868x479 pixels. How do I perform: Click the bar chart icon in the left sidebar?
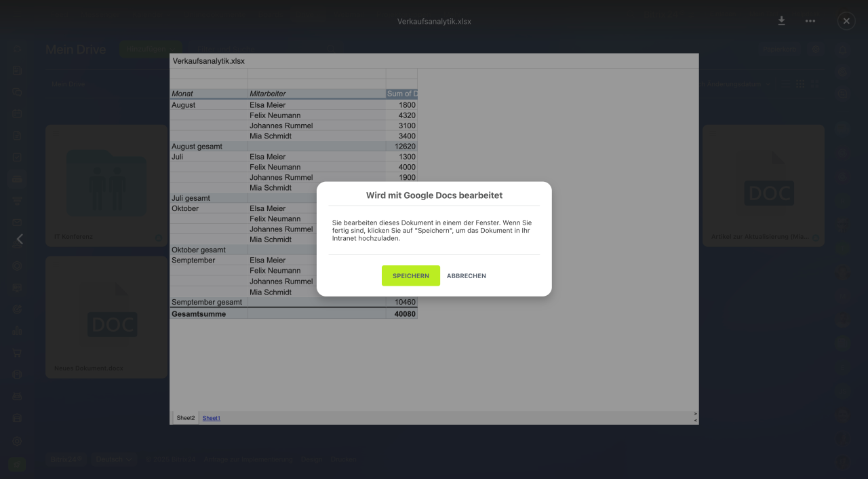point(17,331)
